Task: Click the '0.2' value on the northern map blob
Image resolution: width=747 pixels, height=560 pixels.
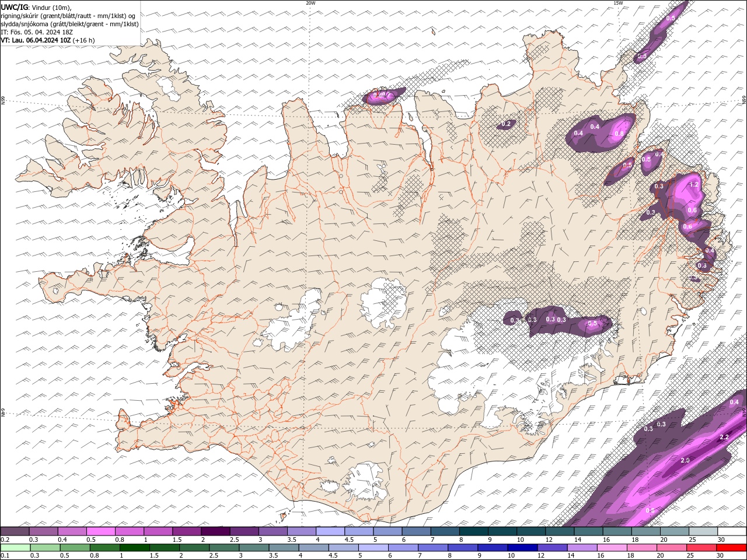Action: (506, 124)
